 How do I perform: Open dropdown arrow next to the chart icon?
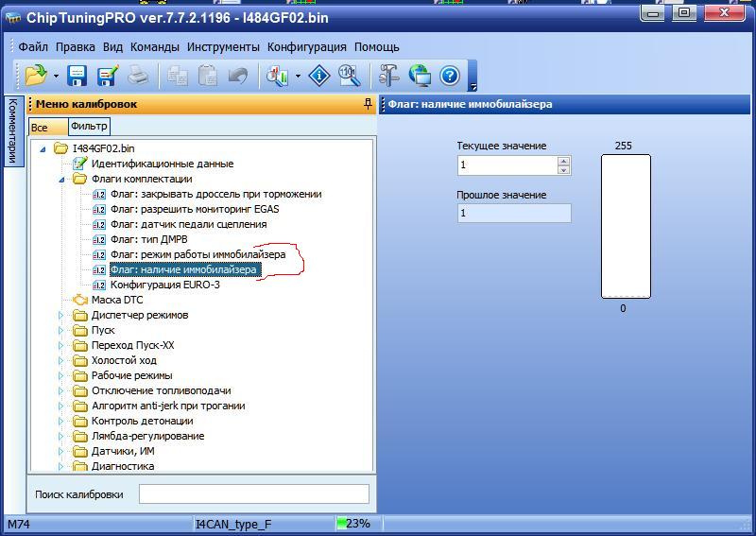pos(298,77)
